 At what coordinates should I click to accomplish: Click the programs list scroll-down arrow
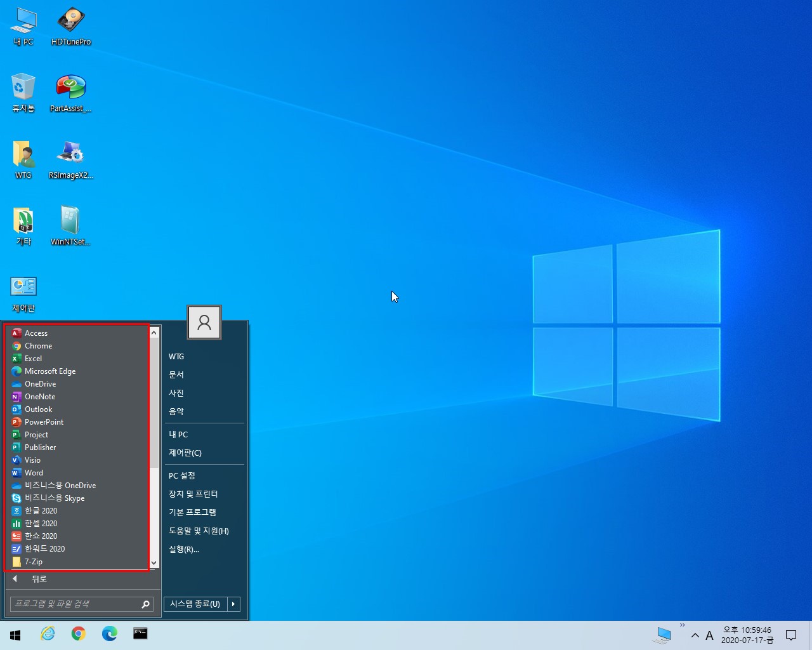[x=154, y=562]
